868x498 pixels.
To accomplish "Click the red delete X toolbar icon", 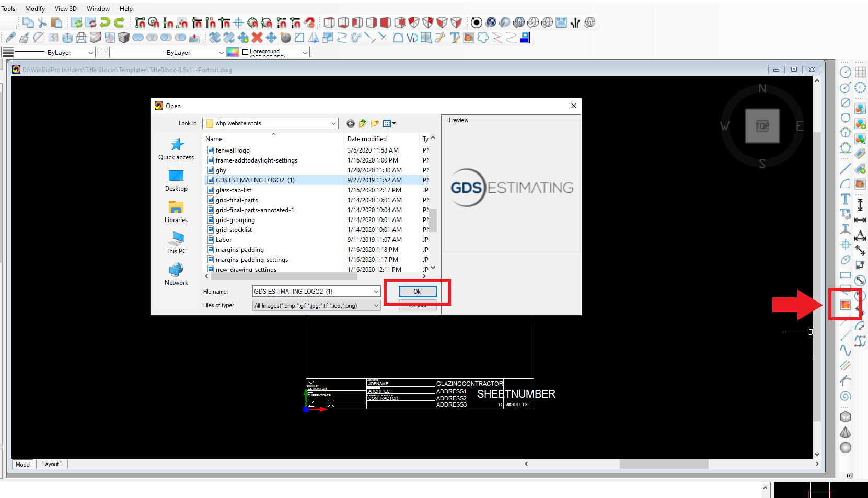I will pos(257,38).
